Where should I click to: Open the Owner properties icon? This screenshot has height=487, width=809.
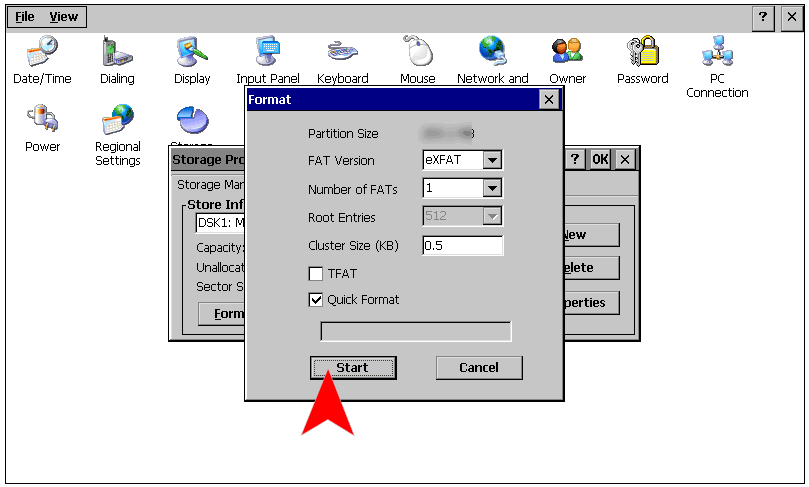567,52
